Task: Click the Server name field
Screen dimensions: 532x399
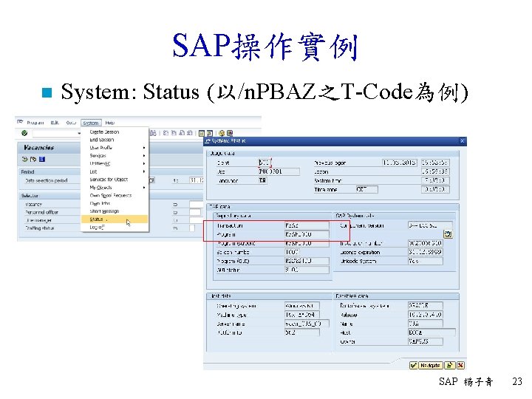Action: 307,324
